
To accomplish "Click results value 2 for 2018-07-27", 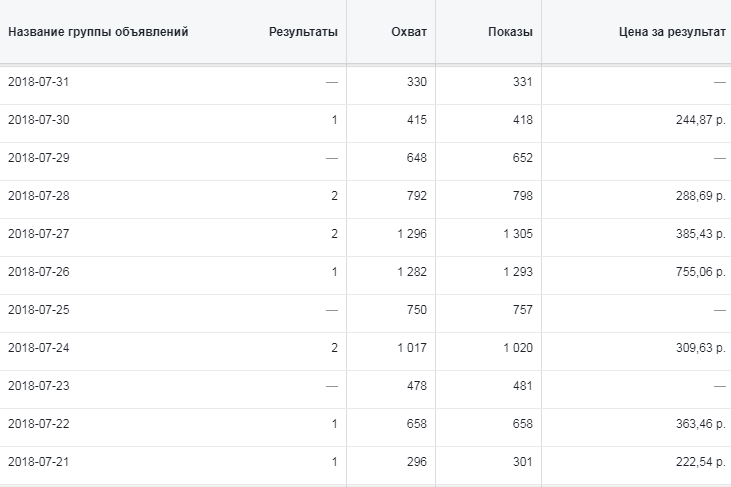I will coord(334,234).
